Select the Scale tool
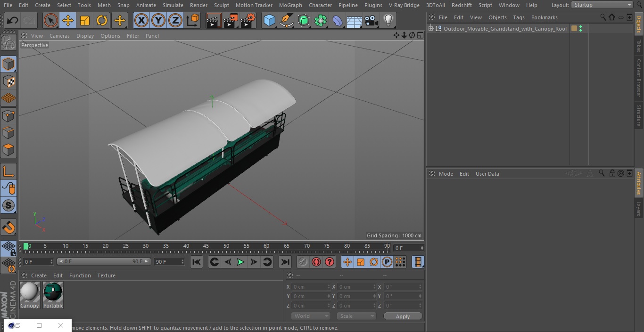Image resolution: width=644 pixels, height=332 pixels. pos(85,20)
